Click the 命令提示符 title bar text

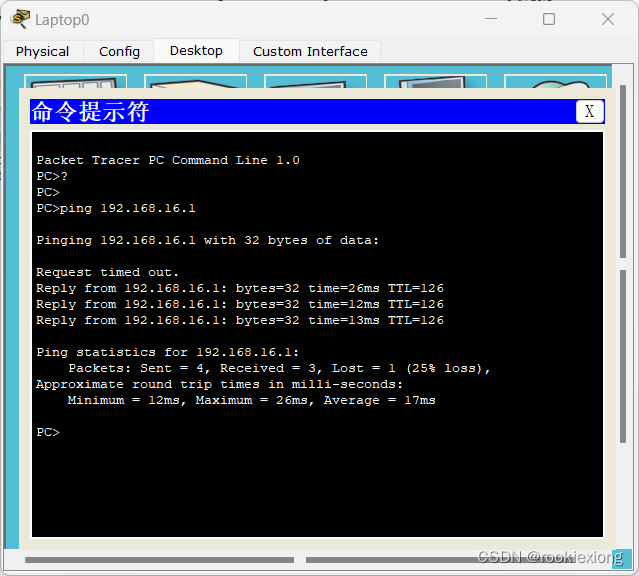(90, 111)
